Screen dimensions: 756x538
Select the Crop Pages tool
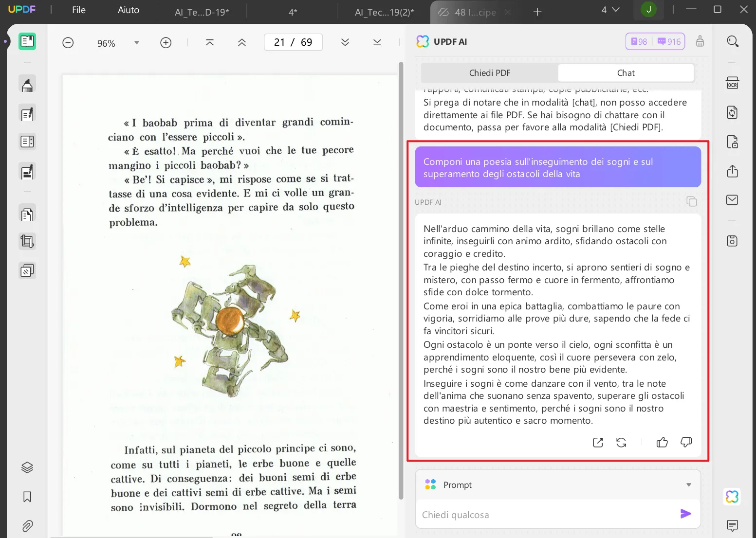pyautogui.click(x=27, y=241)
